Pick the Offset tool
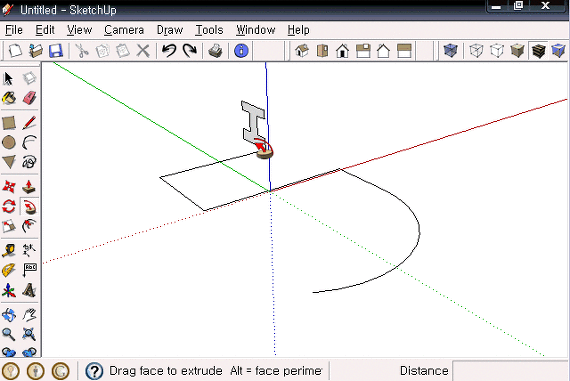This screenshot has height=381, width=570. pos(29,226)
